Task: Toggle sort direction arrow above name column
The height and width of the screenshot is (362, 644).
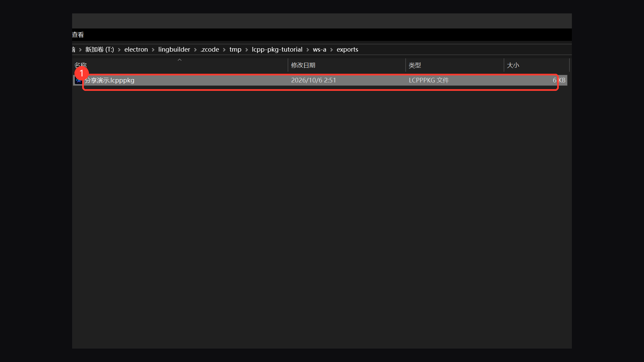Action: click(x=179, y=60)
